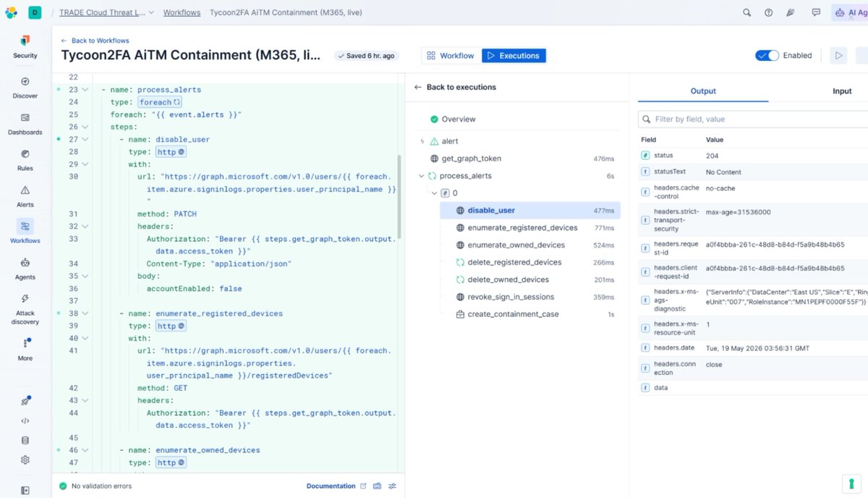The image size is (868, 498).
Task: Fold code at line 26
Action: pos(85,127)
